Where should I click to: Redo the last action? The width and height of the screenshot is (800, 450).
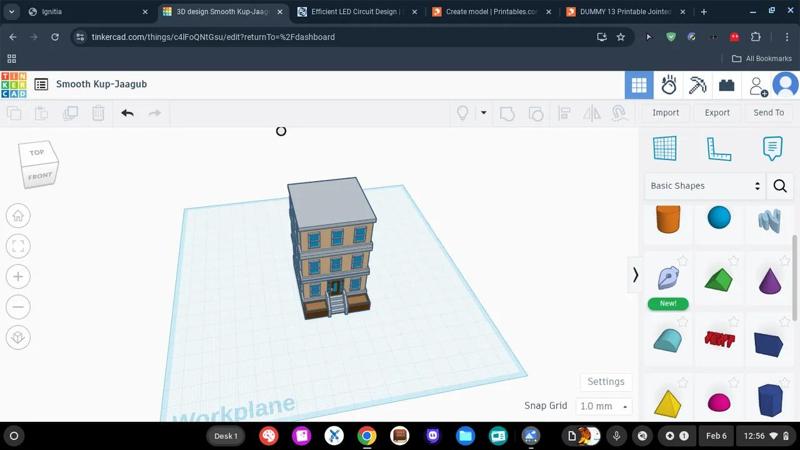pyautogui.click(x=155, y=113)
